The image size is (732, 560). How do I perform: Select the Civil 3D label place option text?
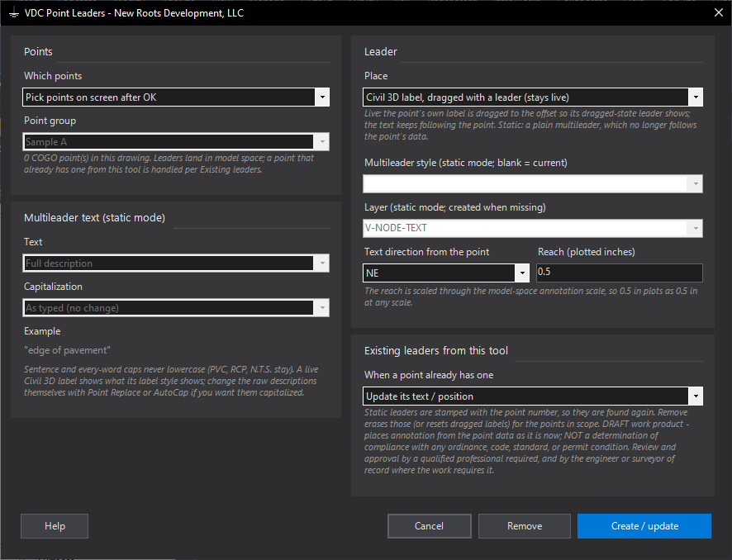pos(468,97)
